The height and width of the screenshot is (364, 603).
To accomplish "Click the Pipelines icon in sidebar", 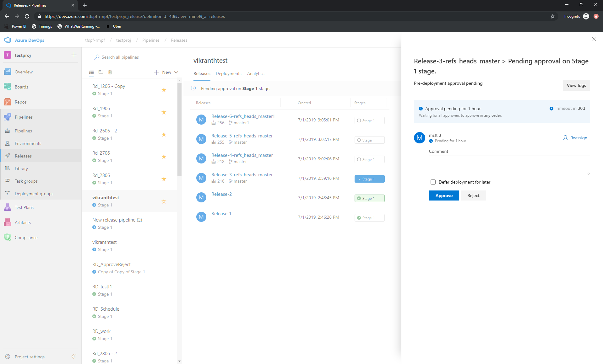I will (8, 117).
